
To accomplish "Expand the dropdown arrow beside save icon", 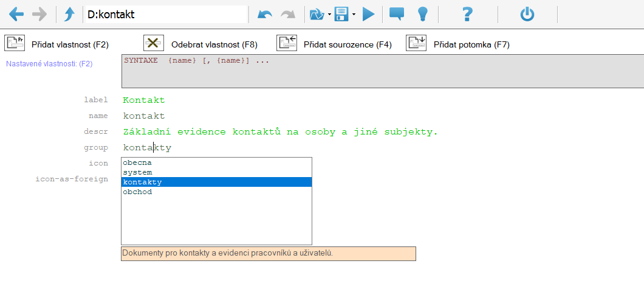I will click(x=354, y=14).
